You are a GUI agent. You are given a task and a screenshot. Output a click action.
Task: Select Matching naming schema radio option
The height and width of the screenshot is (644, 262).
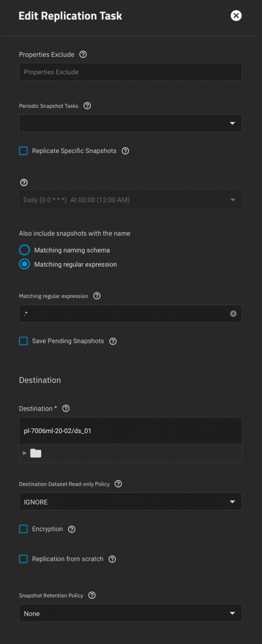pyautogui.click(x=24, y=250)
